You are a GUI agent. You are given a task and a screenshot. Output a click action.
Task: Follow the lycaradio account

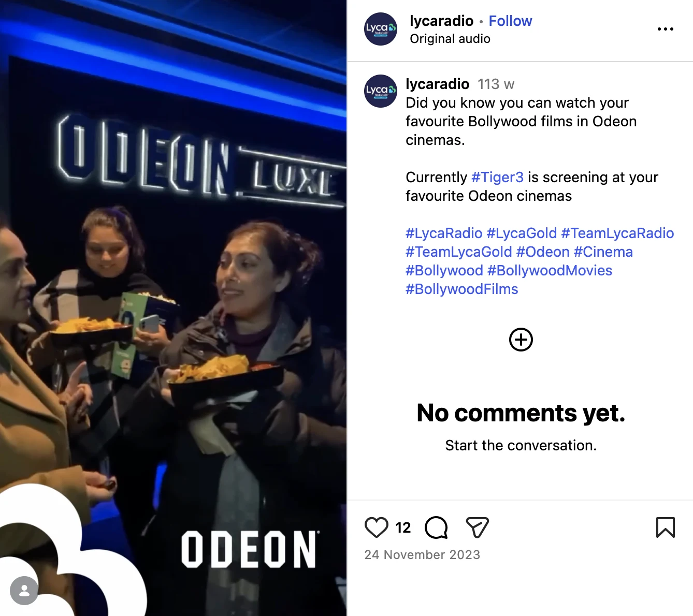pos(510,21)
